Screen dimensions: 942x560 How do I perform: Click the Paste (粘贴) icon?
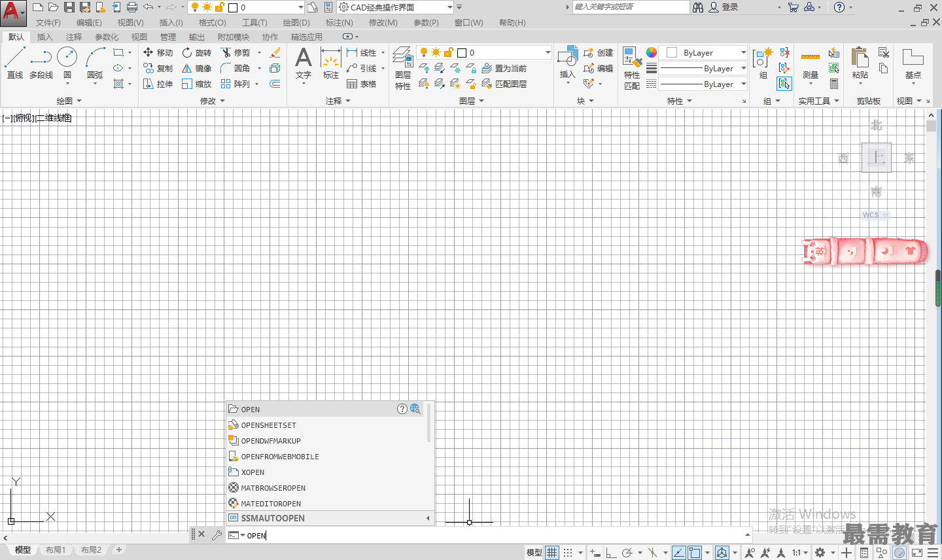[860, 63]
